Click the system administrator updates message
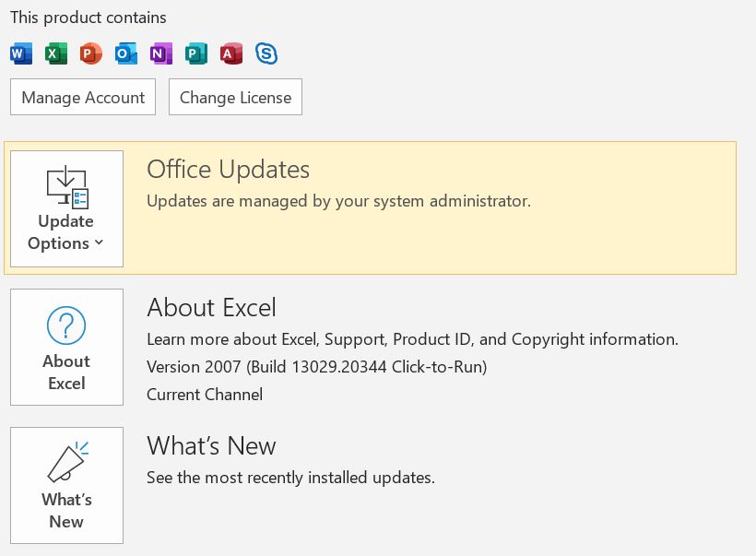 (x=338, y=201)
